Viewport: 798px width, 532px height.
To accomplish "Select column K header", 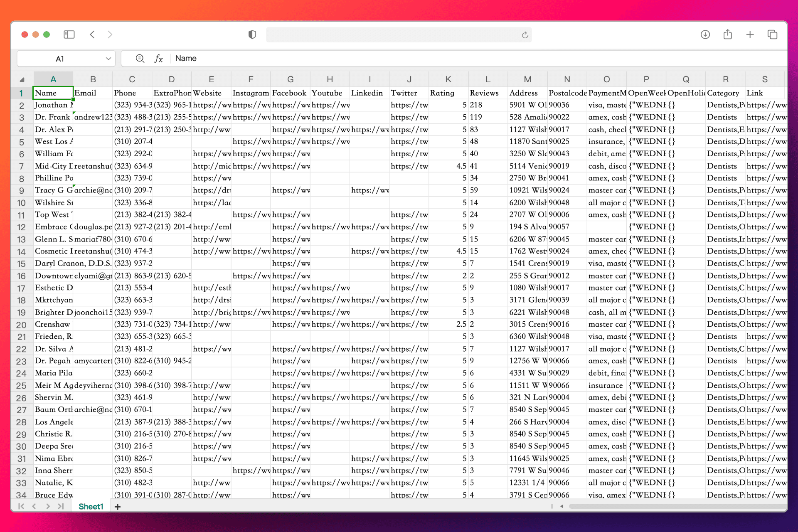I will click(x=448, y=79).
